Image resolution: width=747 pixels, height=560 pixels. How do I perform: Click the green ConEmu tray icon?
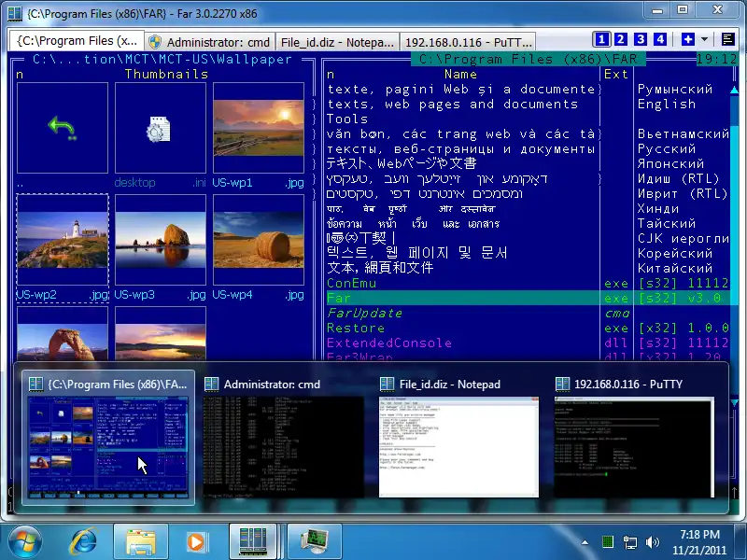(x=608, y=542)
